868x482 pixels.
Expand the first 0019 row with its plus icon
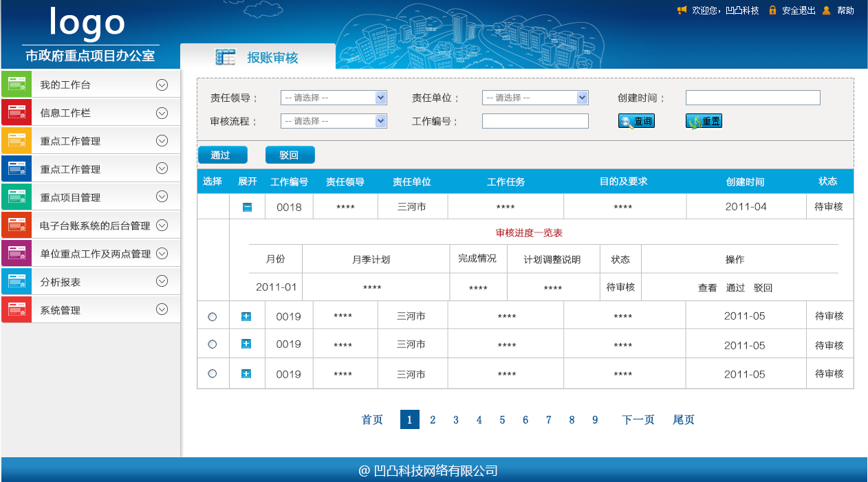coord(246,316)
